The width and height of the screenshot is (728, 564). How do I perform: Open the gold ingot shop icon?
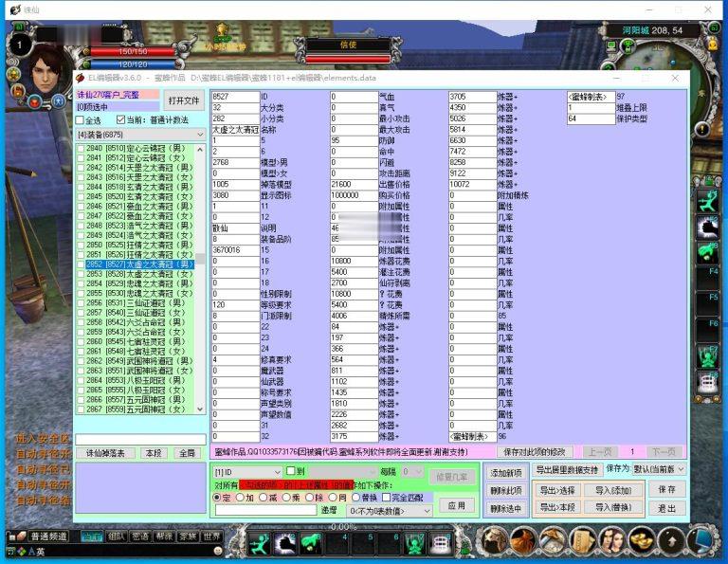tap(642, 541)
